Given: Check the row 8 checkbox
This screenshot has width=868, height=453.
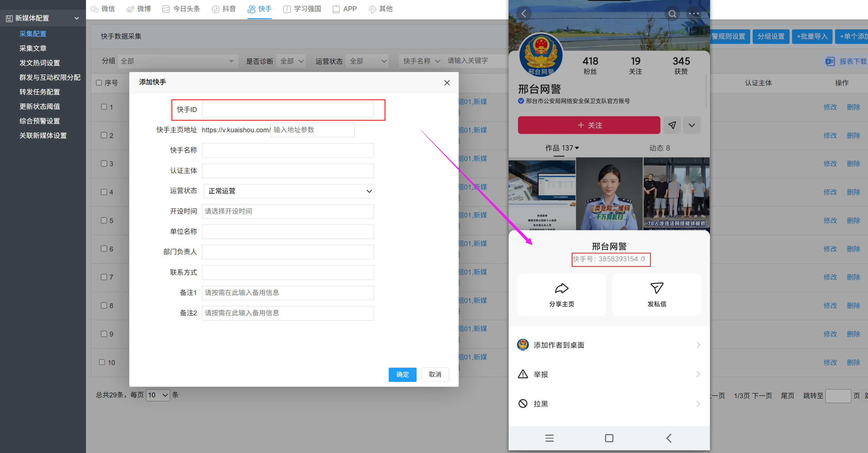Looking at the screenshot, I should tap(104, 305).
